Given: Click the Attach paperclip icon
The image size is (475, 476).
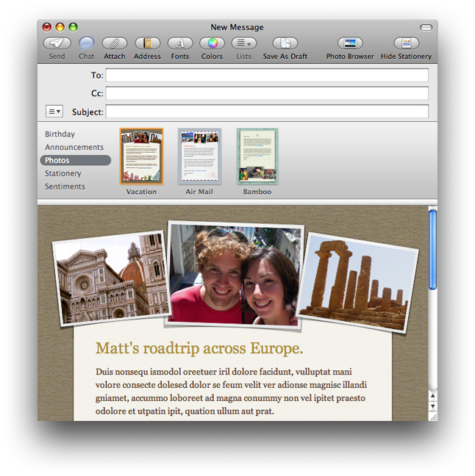Looking at the screenshot, I should [x=114, y=43].
